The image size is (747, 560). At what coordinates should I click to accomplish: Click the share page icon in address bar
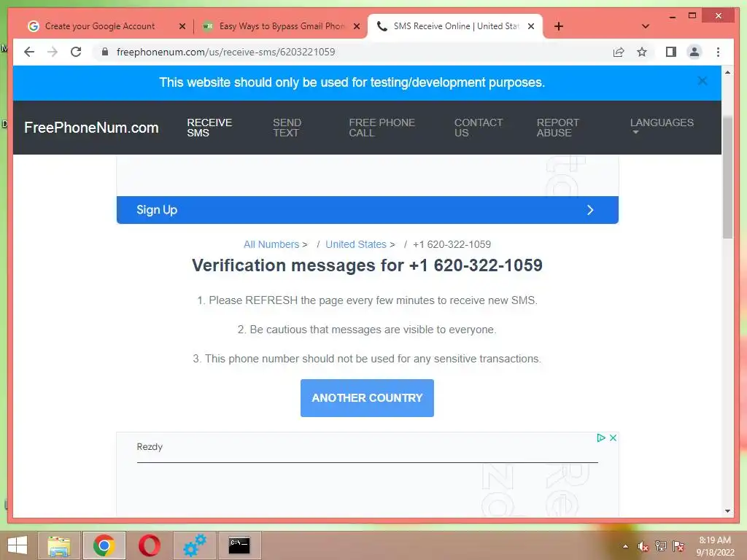(x=619, y=52)
